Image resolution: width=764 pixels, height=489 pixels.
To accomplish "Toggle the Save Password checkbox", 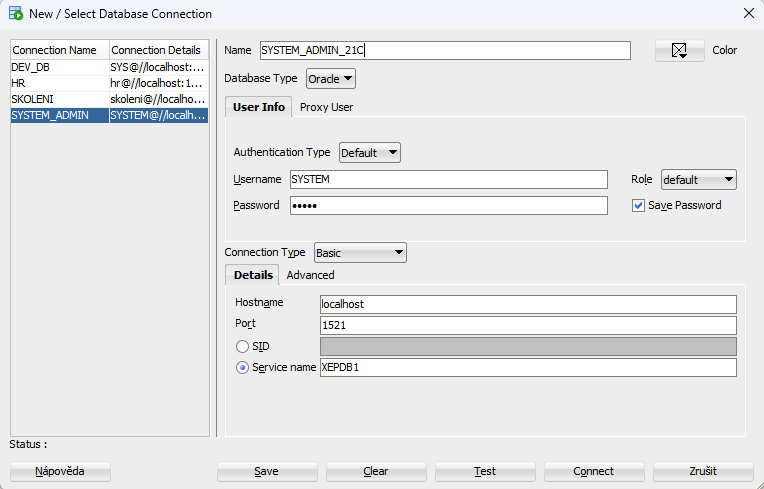I will [639, 205].
